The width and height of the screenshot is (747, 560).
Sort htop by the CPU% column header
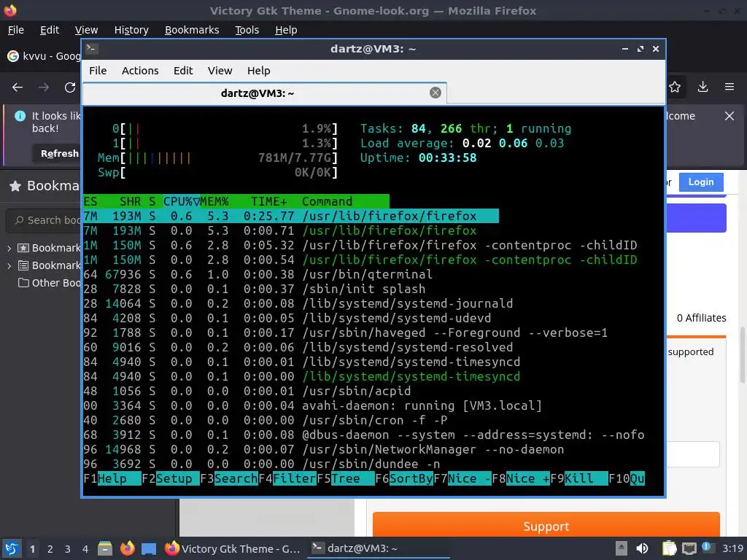point(181,201)
